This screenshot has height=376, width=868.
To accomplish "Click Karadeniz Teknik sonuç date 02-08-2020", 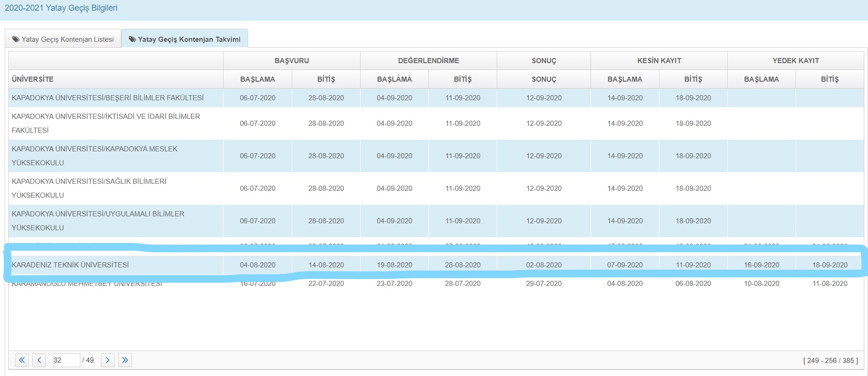I will tap(544, 265).
